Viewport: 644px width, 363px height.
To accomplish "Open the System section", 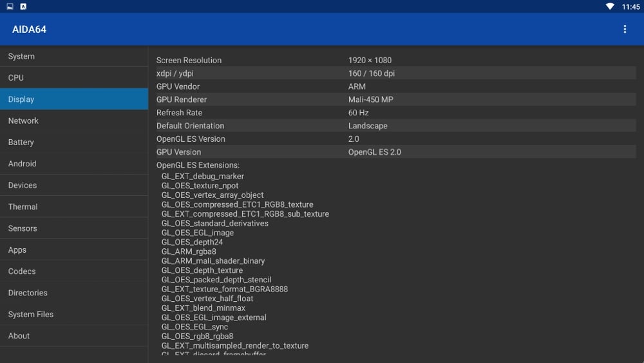I will coord(74,56).
